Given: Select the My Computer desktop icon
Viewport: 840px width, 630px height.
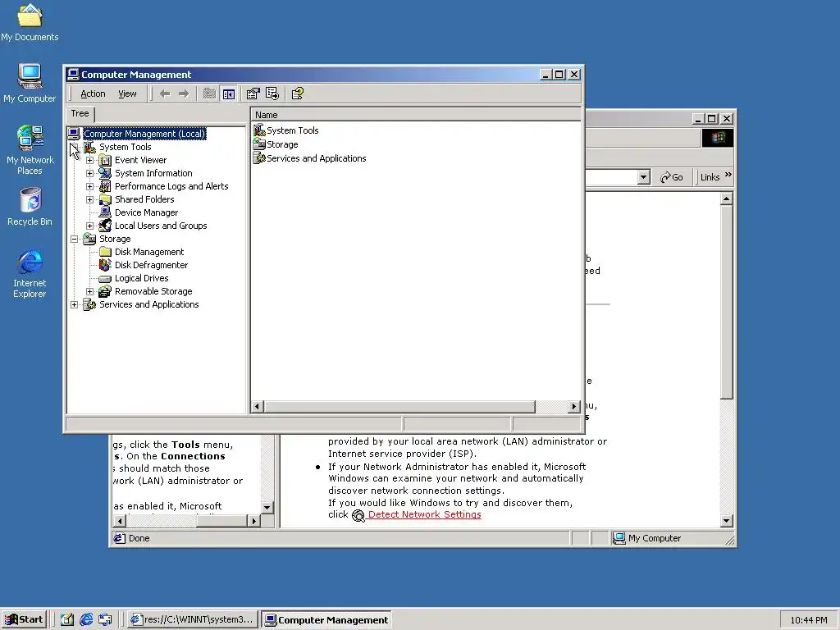Looking at the screenshot, I should (x=30, y=76).
